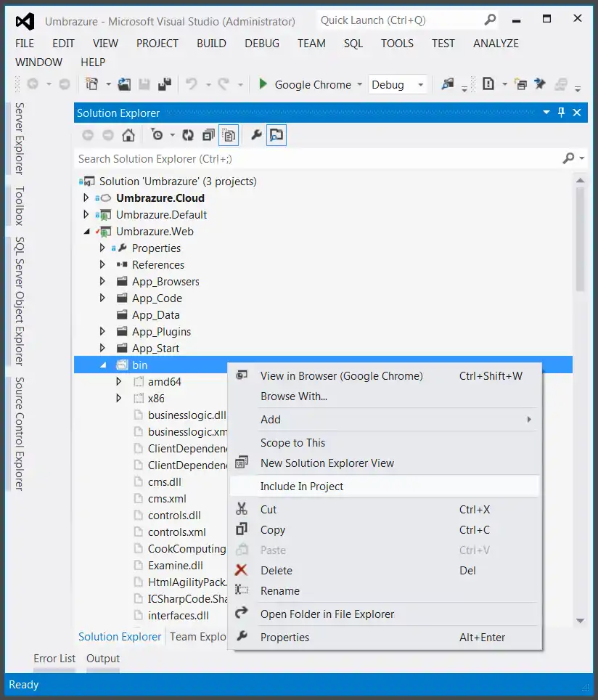Viewport: 598px width, 700px height.
Task: Click the New Project toolbar icon
Action: (x=92, y=84)
